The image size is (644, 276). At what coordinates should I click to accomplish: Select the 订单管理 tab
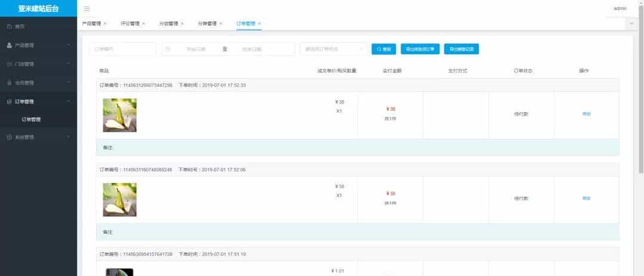(x=246, y=24)
